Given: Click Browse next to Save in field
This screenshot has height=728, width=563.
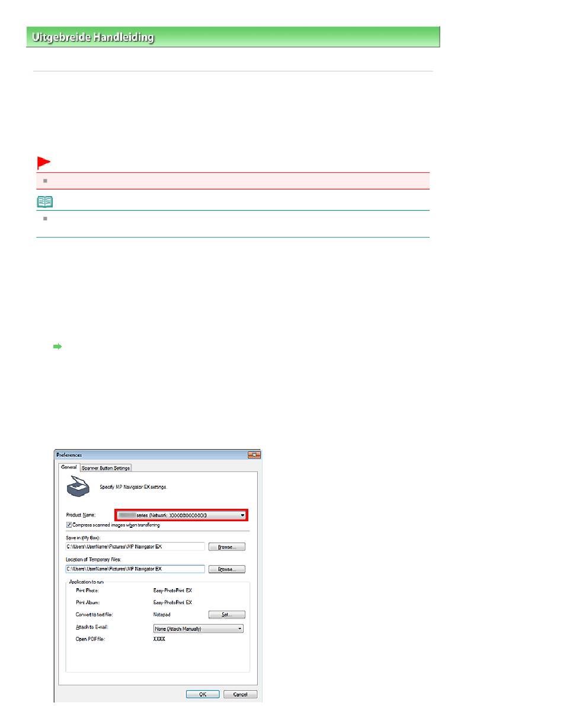Looking at the screenshot, I should 226,547.
